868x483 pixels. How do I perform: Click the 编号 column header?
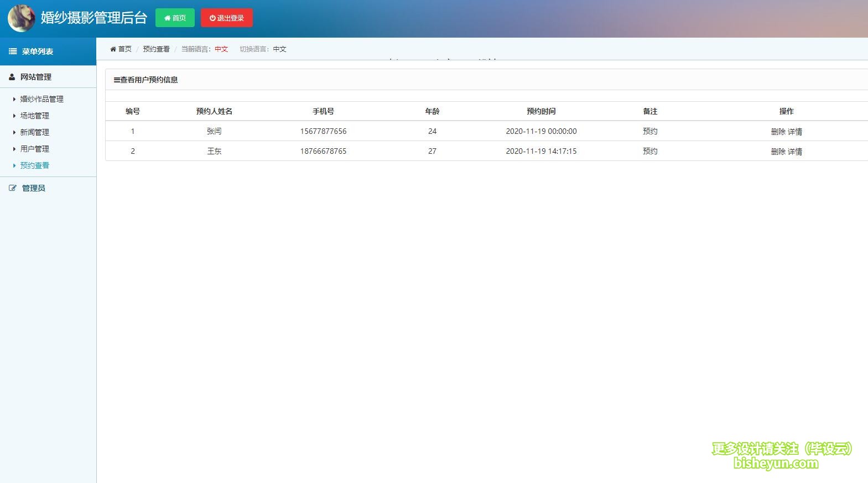[133, 111]
